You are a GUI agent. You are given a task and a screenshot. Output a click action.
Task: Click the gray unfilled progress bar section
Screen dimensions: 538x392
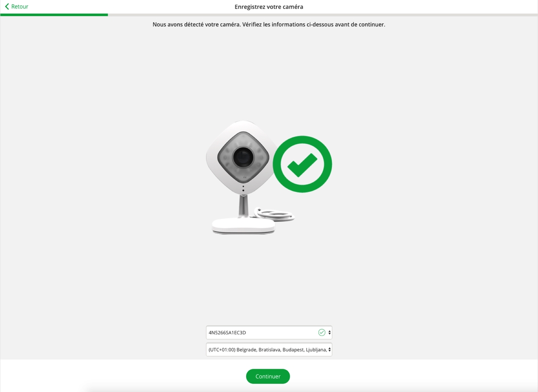coord(323,15)
